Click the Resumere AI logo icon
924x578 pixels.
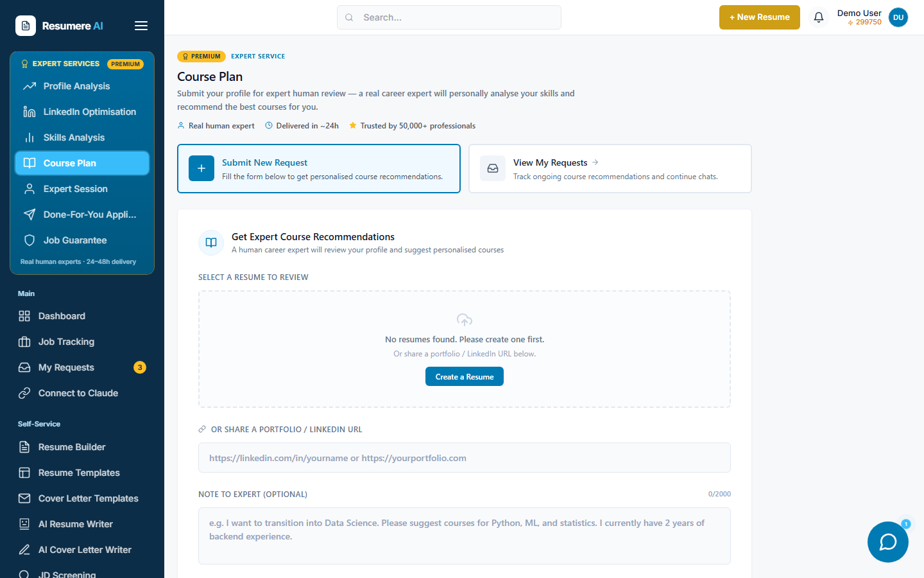(x=26, y=26)
